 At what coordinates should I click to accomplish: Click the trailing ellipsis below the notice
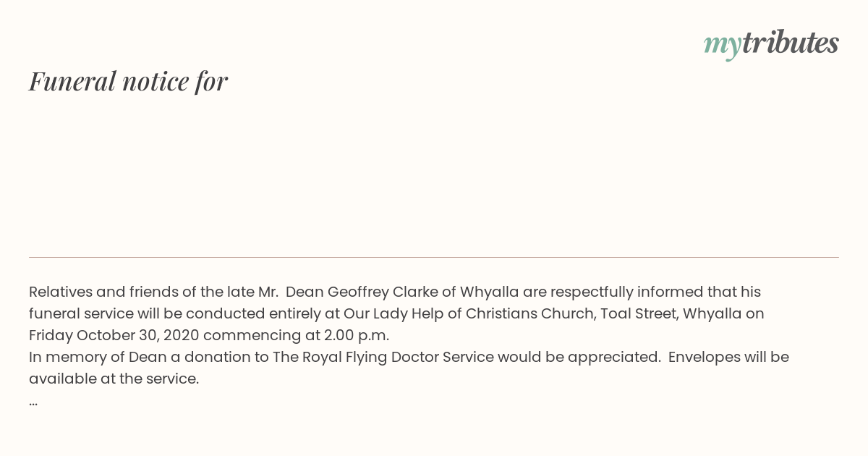click(x=33, y=402)
